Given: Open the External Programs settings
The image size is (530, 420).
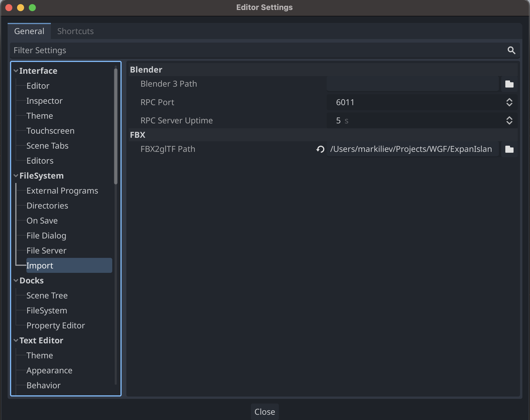Looking at the screenshot, I should pyautogui.click(x=62, y=190).
